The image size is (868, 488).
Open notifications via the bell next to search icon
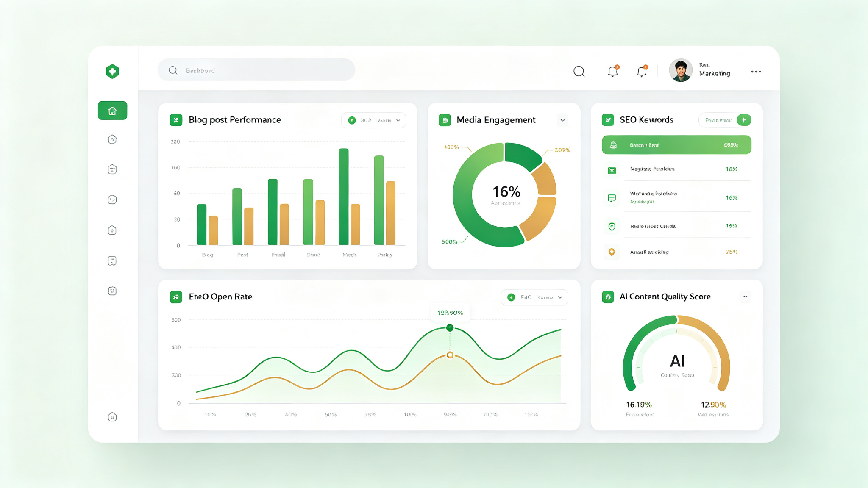(x=613, y=71)
